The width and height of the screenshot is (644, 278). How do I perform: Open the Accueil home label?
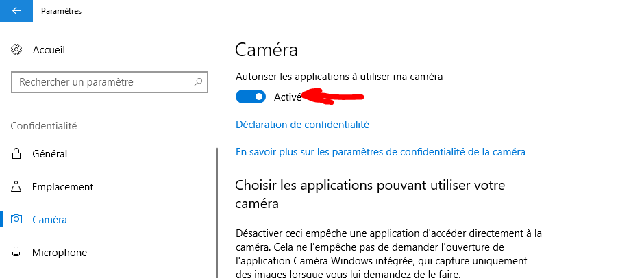[x=49, y=50]
